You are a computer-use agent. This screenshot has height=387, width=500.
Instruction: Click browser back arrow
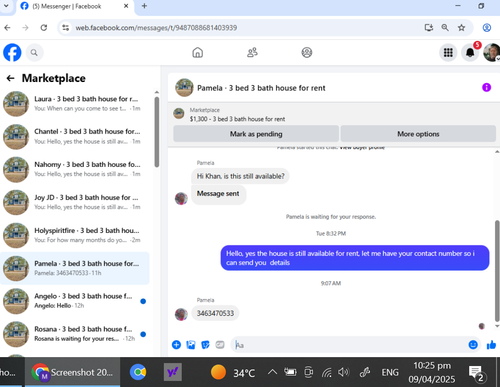click(x=7, y=28)
